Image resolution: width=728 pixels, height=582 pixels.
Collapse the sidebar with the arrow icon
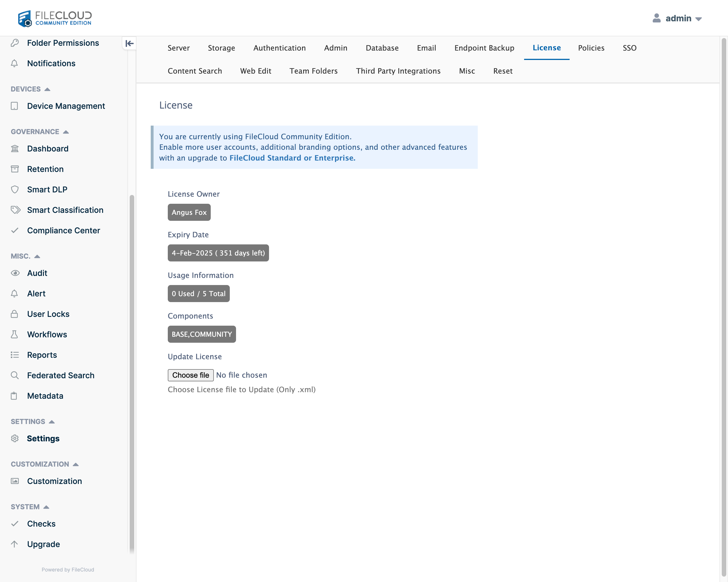[129, 43]
